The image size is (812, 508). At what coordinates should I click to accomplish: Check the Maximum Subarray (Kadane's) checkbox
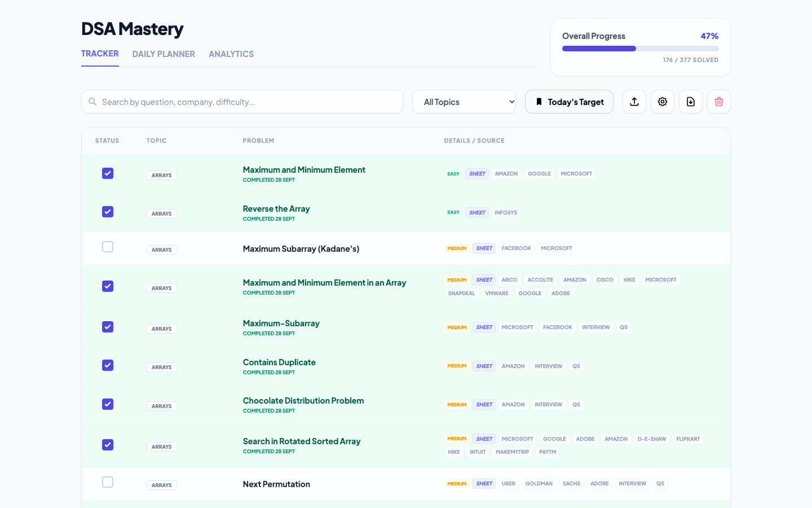[x=108, y=247]
